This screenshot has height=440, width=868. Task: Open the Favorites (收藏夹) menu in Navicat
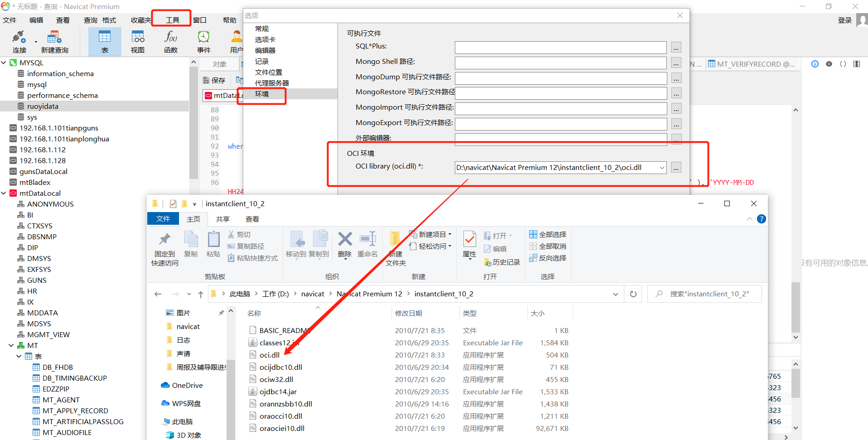(141, 20)
